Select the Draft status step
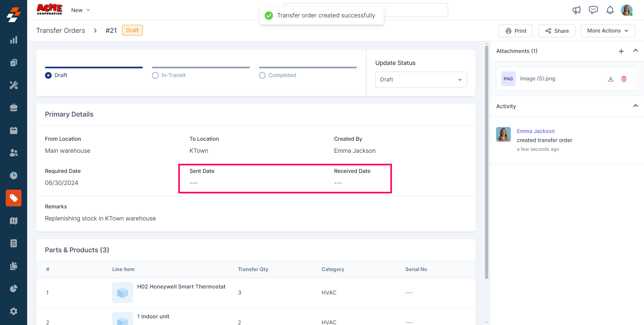 coord(48,75)
